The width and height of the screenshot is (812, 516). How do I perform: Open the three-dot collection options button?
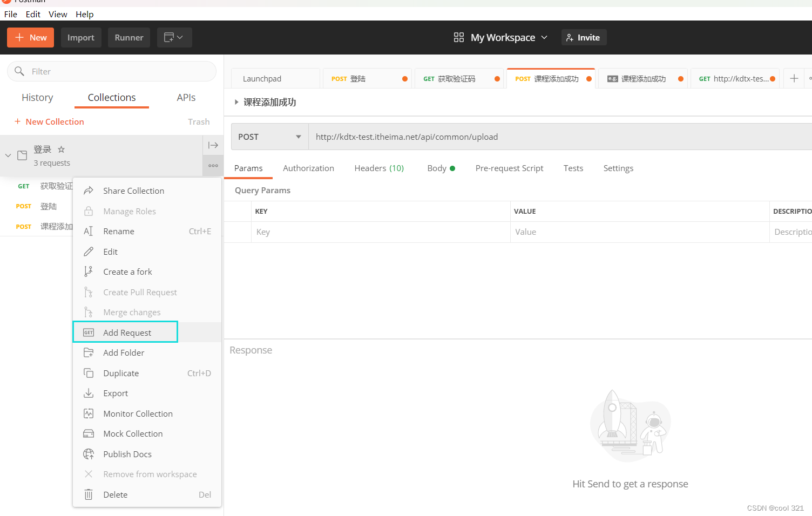point(213,166)
